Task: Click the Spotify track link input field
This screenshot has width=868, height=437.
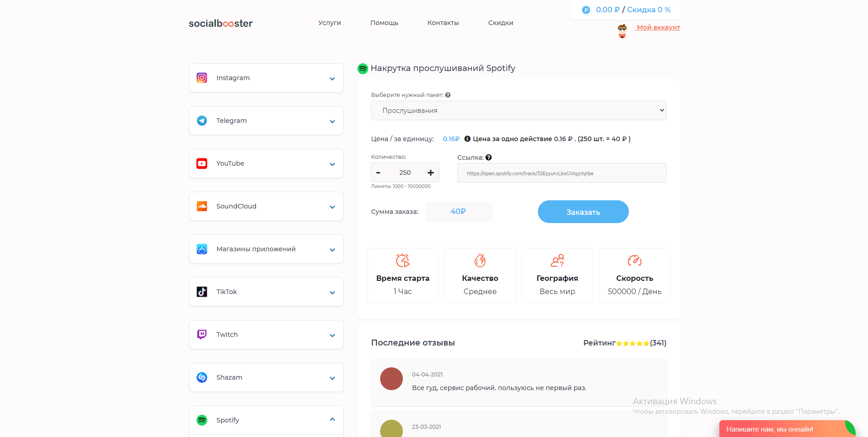Action: [x=562, y=173]
